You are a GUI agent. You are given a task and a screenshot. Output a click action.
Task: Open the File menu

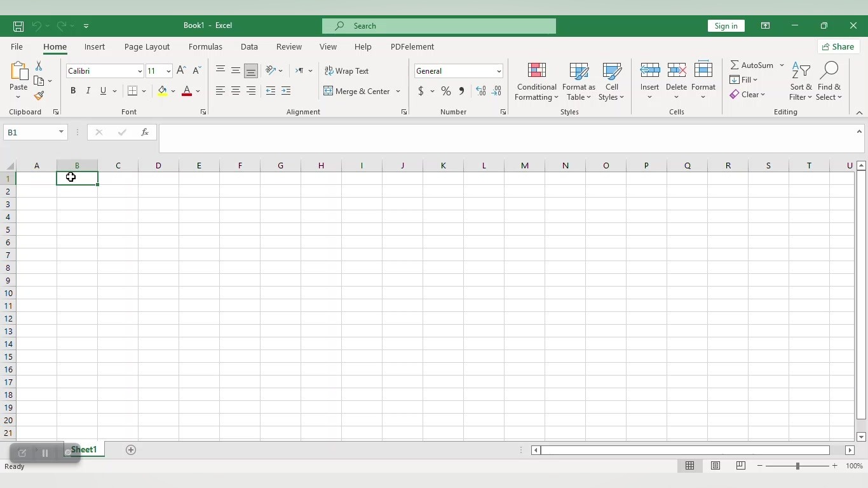tap(17, 46)
